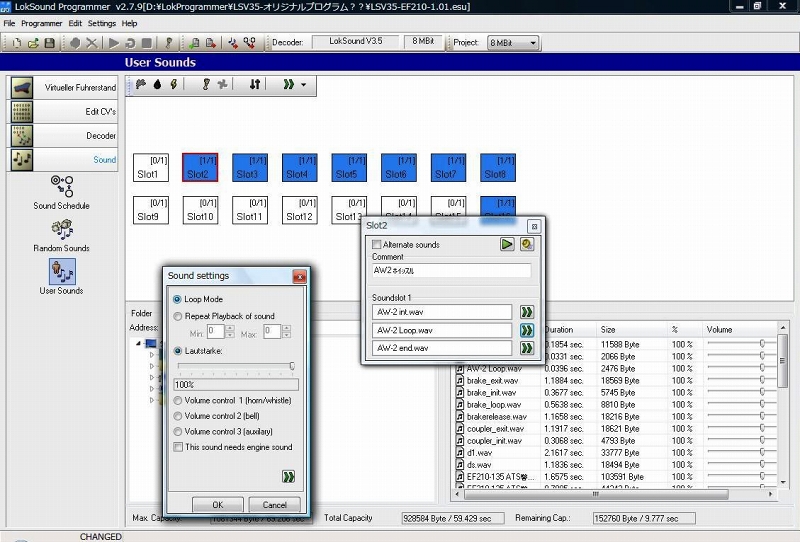Image resolution: width=800 pixels, height=542 pixels.
Task: Click the yellow sound settings icon in Slot2 dialog
Action: (527, 244)
